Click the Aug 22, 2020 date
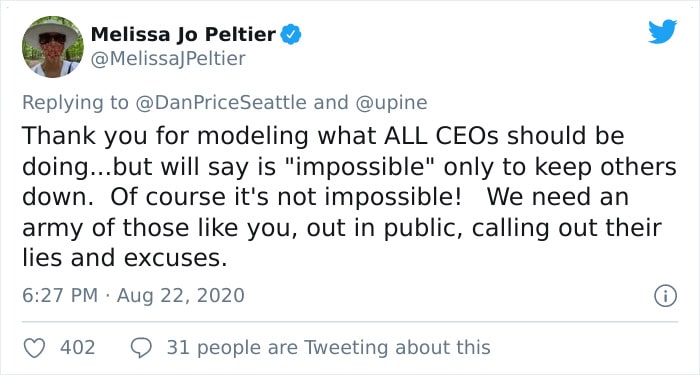Viewport: 700px width, 375px height. click(x=181, y=296)
